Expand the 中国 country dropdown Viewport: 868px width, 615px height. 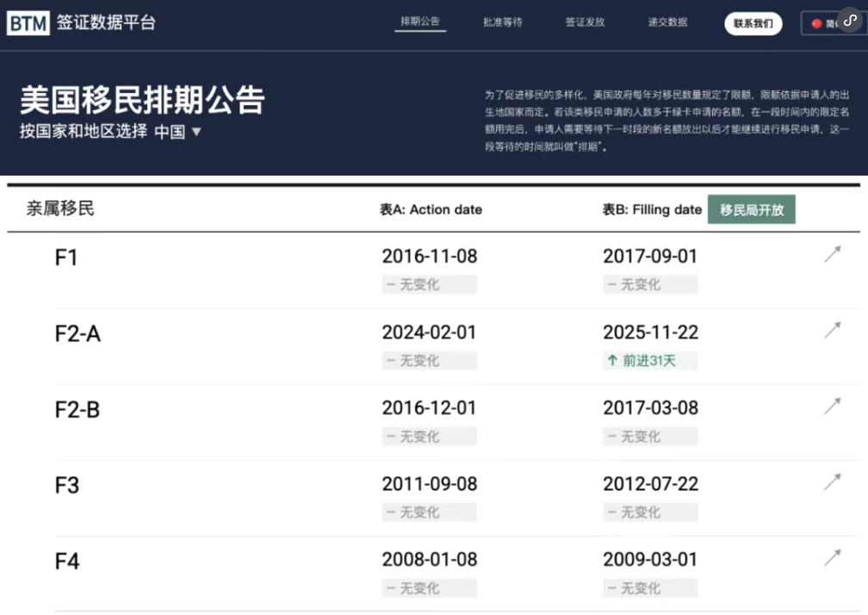pos(177,132)
